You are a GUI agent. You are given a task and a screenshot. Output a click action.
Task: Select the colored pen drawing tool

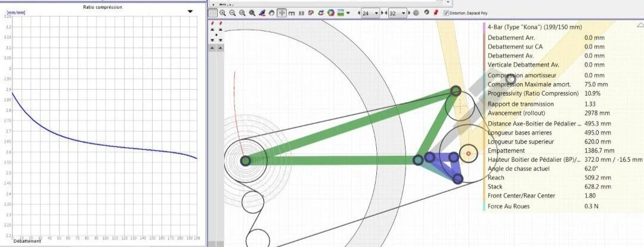[x=262, y=12]
